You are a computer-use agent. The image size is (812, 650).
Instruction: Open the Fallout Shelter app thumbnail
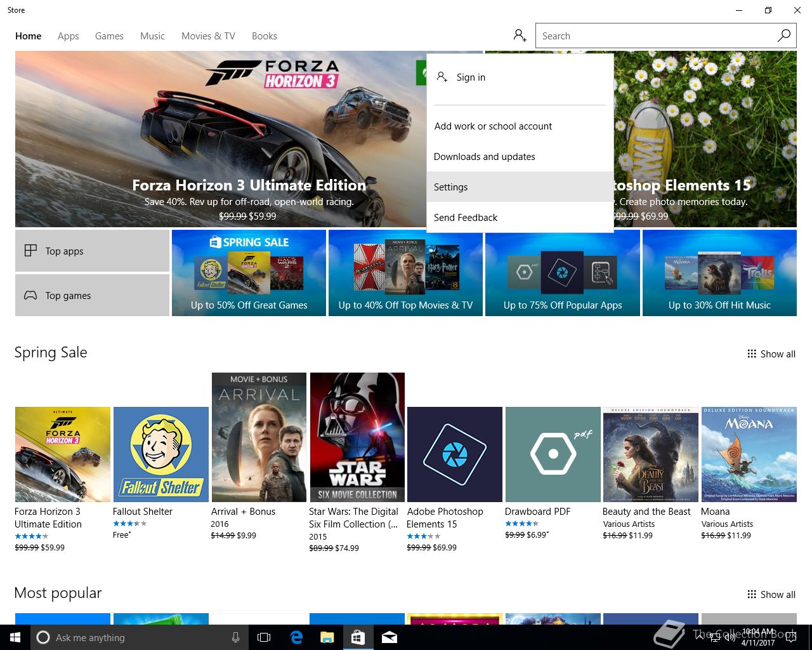[x=160, y=454]
